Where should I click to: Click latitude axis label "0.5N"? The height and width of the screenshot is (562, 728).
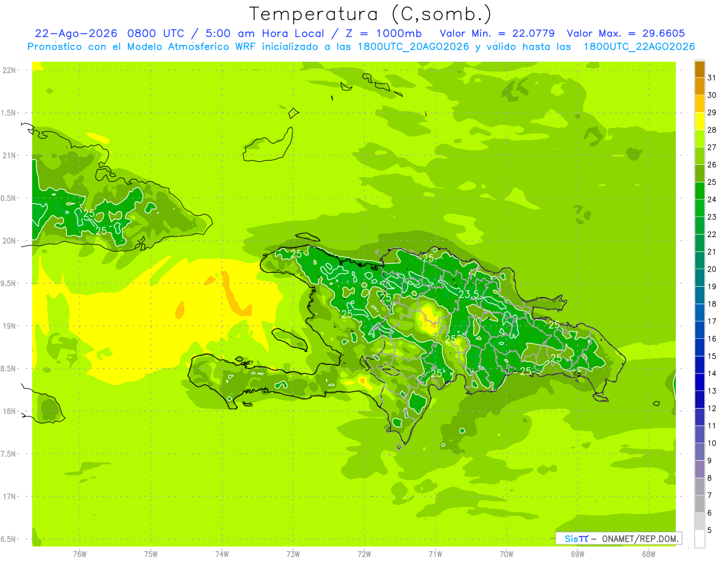(8, 198)
